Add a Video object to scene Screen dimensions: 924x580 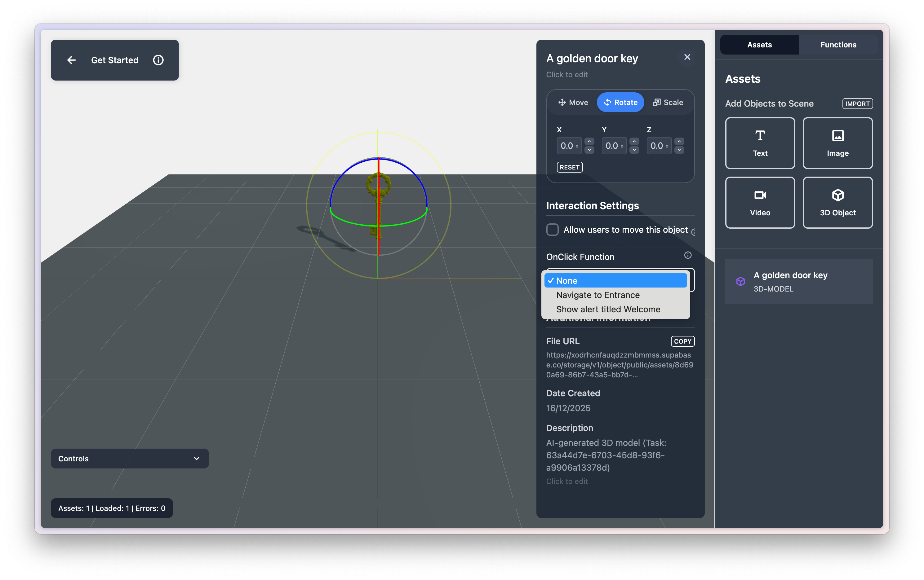coord(760,203)
